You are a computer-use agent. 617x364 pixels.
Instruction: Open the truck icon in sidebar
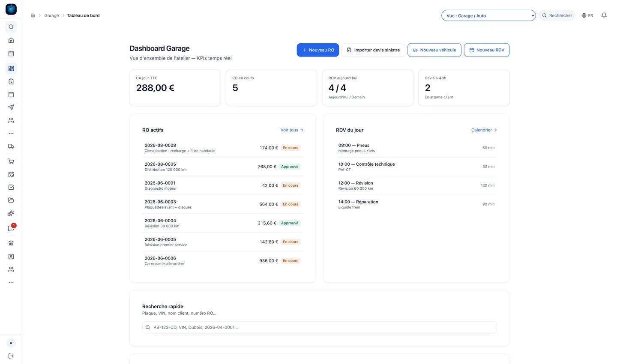[11, 146]
